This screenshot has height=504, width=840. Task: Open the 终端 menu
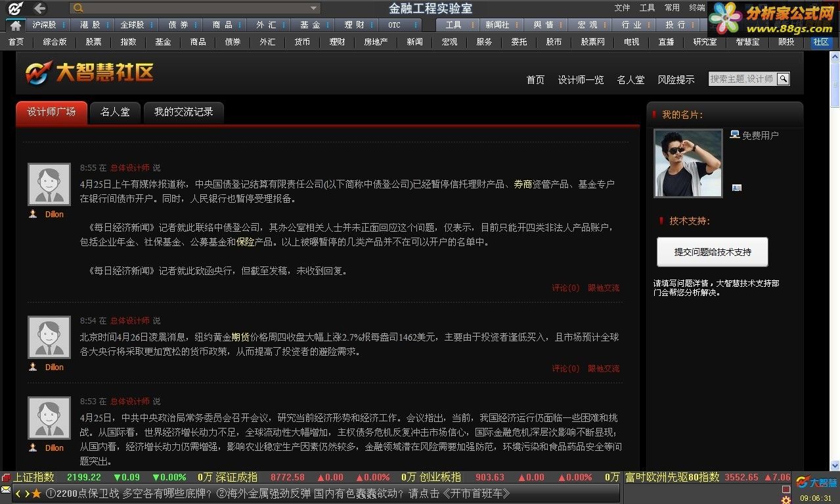697,8
